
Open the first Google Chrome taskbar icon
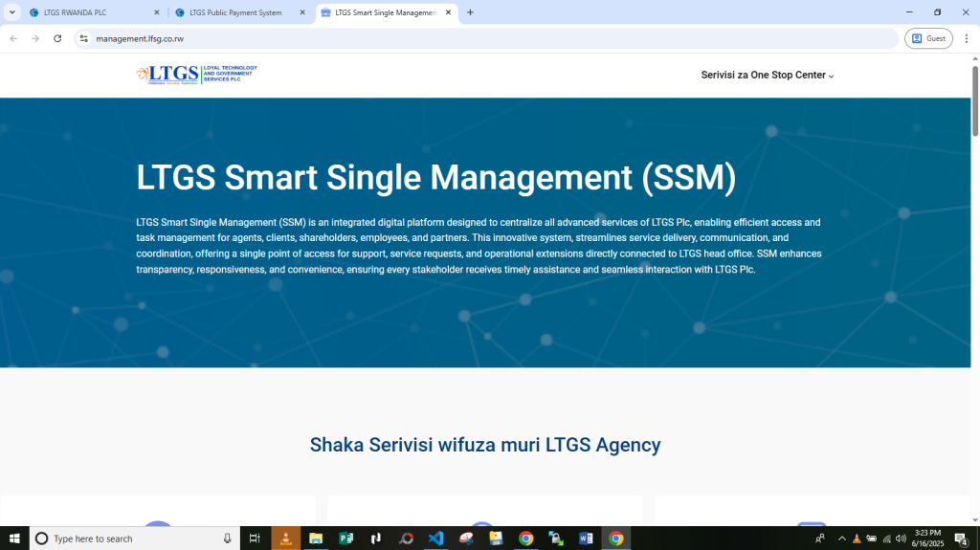pos(526,539)
